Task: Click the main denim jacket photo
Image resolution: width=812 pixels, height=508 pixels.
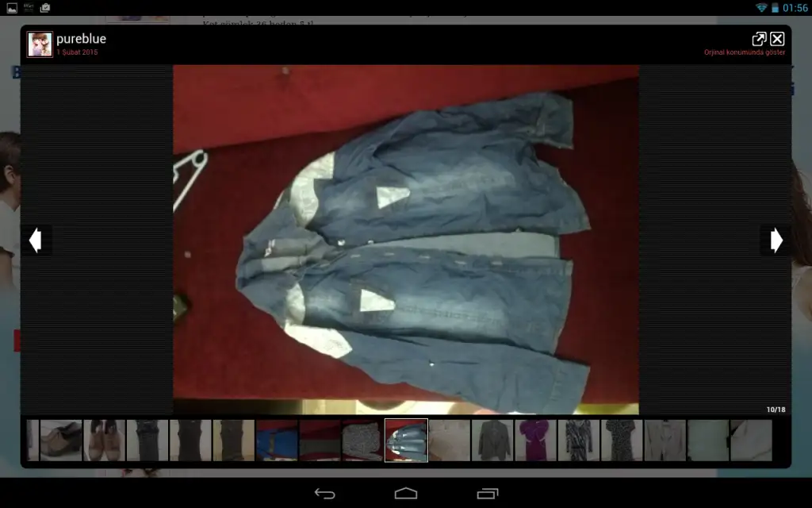Action: tap(406, 238)
